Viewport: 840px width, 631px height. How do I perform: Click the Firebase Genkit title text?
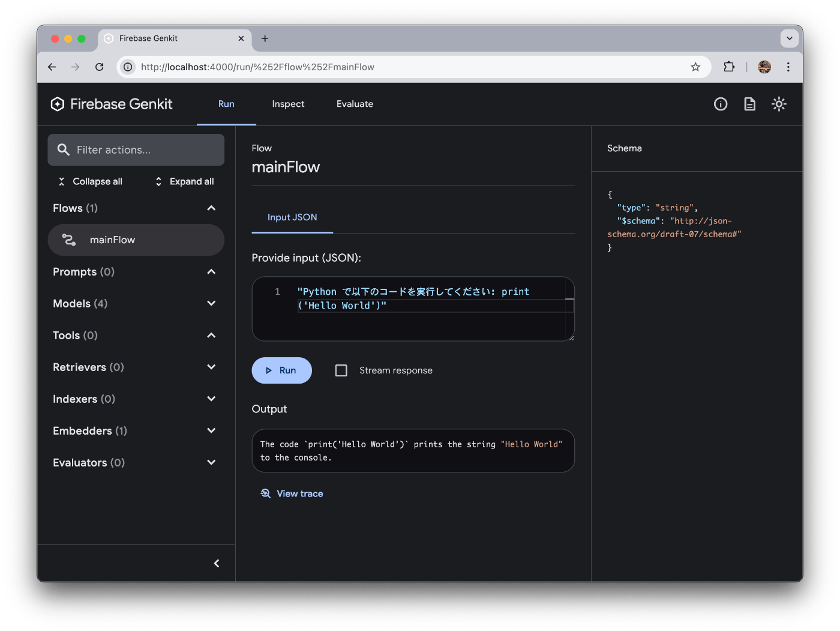(x=121, y=104)
